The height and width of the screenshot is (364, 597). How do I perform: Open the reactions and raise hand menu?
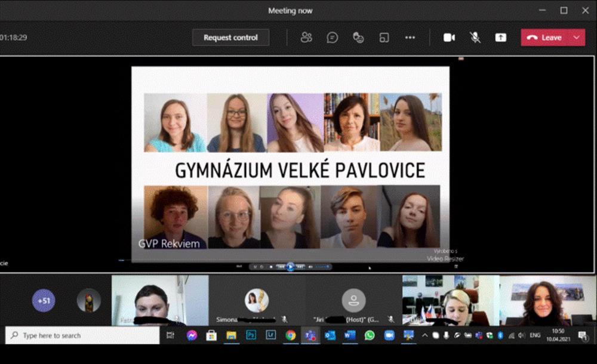pyautogui.click(x=358, y=38)
